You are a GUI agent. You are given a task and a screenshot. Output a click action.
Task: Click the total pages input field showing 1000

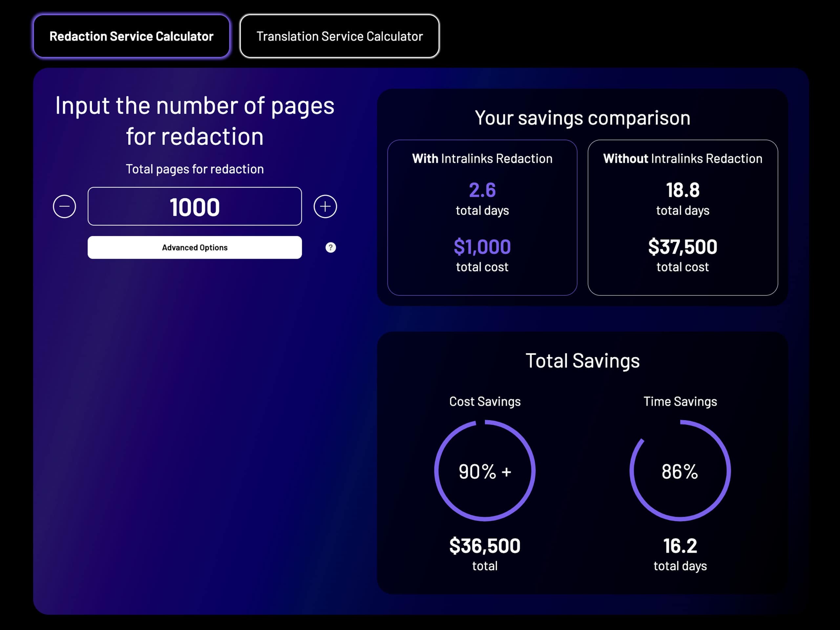(x=195, y=206)
